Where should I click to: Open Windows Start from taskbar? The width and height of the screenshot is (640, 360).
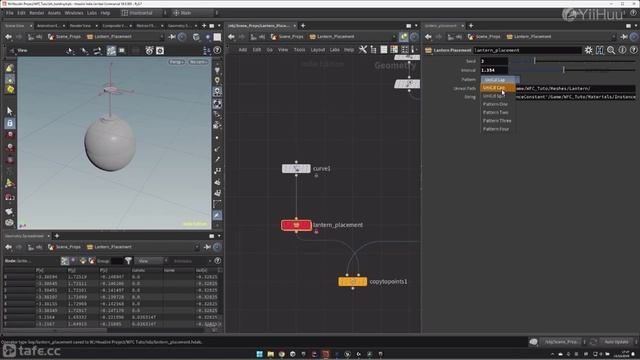[x=260, y=354]
